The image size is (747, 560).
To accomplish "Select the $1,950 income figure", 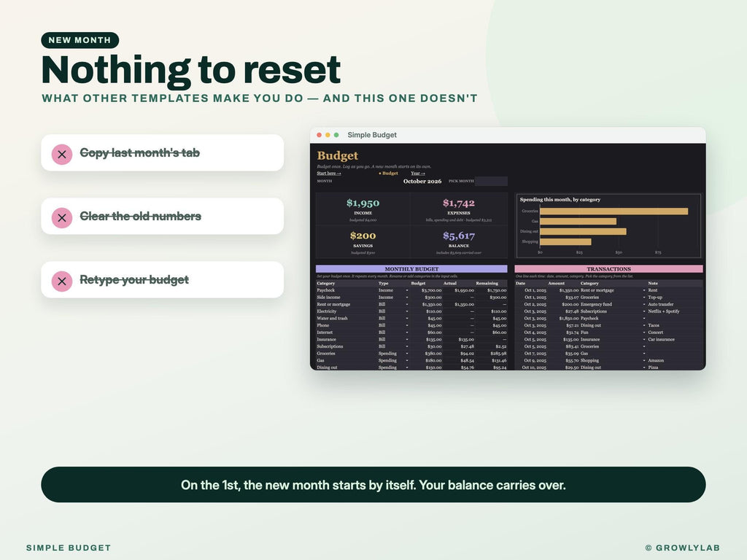I will click(363, 203).
